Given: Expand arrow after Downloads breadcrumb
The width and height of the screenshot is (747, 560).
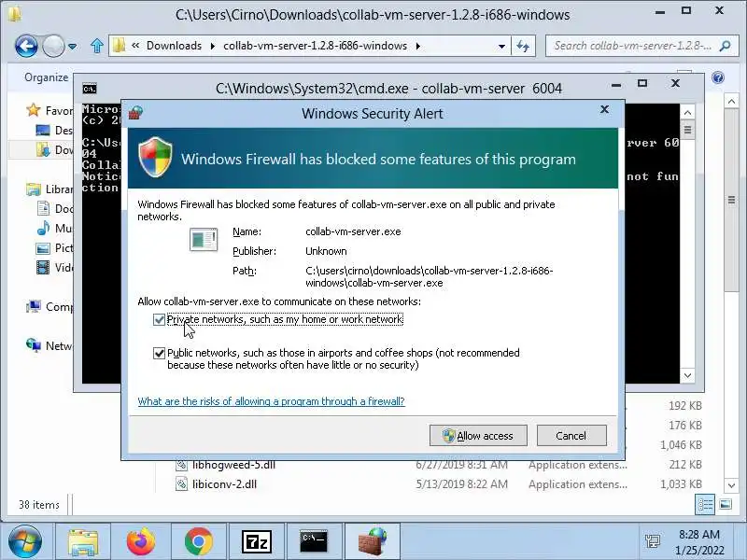Looking at the screenshot, I should pos(213,46).
